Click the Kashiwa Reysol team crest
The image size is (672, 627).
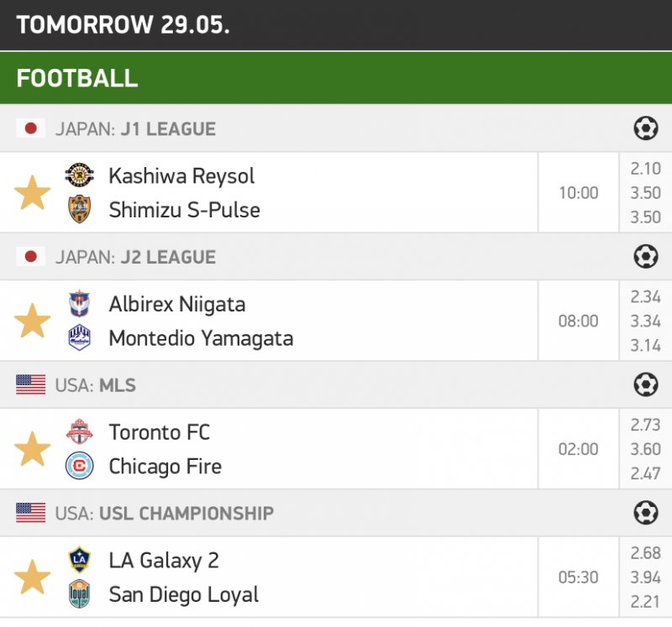(x=80, y=175)
